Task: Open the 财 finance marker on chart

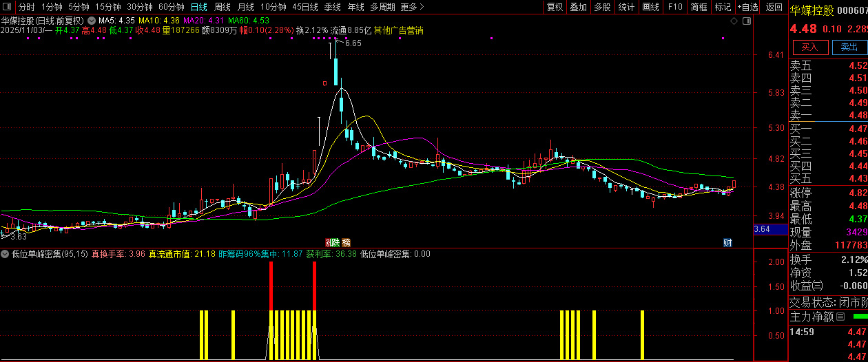Action: [x=727, y=242]
